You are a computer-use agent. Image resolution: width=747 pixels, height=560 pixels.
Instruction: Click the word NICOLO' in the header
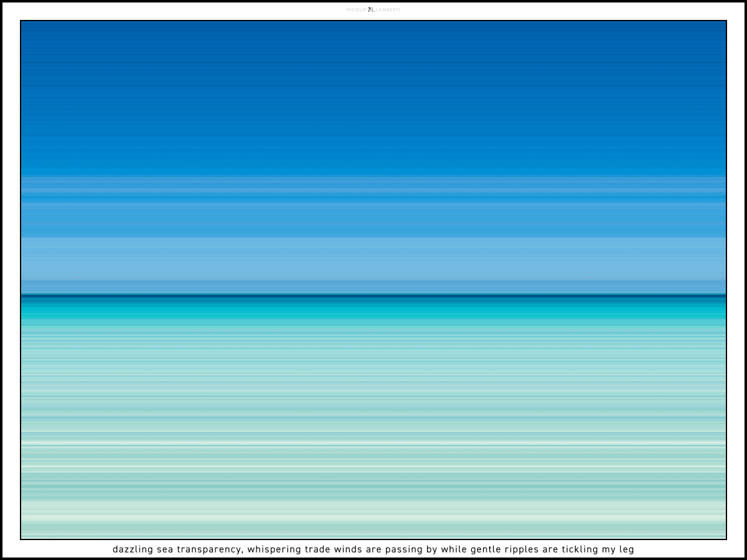pyautogui.click(x=356, y=9)
